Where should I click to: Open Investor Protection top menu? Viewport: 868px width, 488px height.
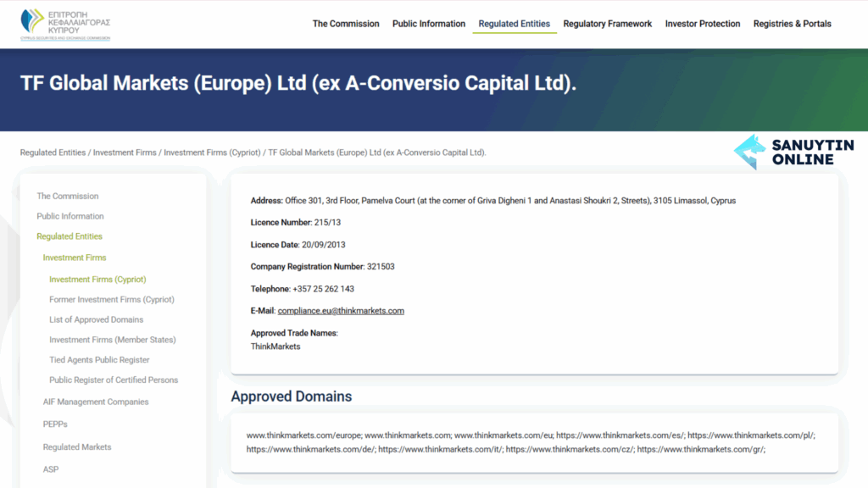(x=702, y=24)
